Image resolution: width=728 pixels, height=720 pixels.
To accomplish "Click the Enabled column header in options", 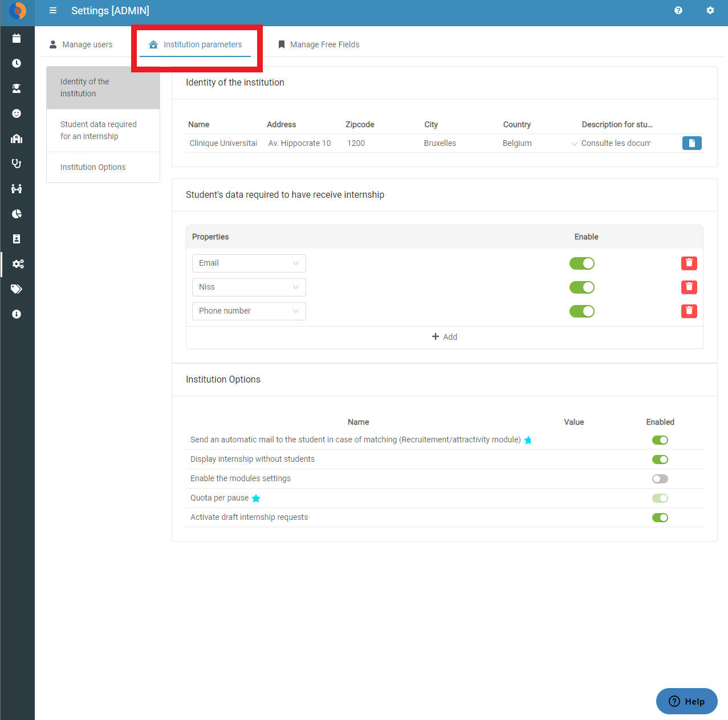I will (660, 422).
